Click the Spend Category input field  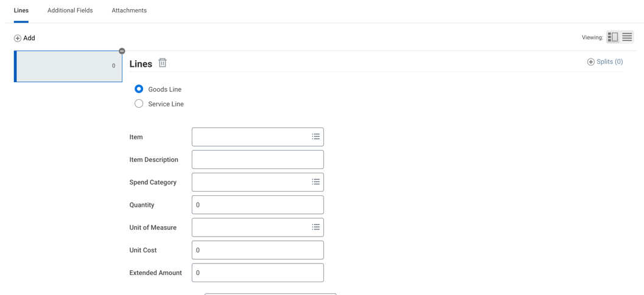click(257, 182)
